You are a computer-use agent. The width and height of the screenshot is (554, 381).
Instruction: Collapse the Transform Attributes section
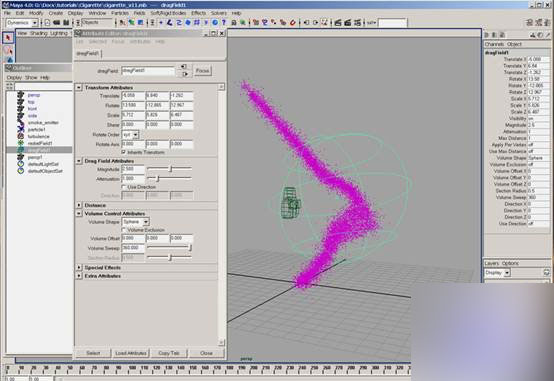tap(79, 87)
